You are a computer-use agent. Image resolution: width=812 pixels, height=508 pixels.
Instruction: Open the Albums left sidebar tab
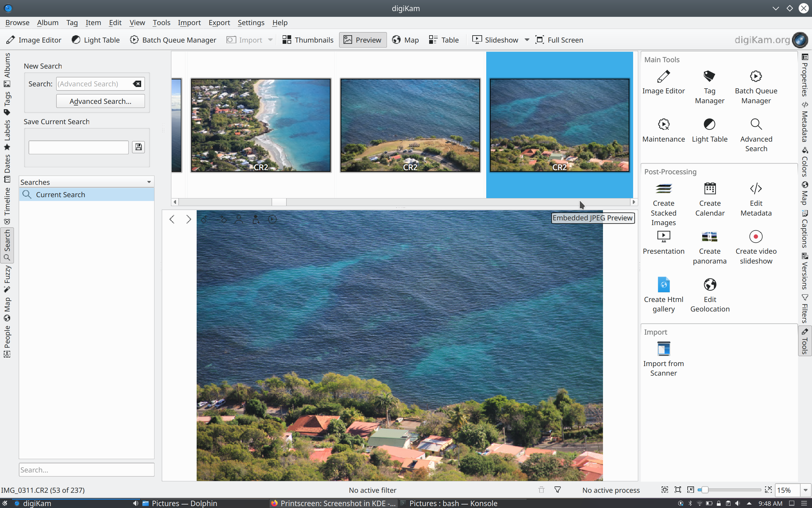coord(7,70)
